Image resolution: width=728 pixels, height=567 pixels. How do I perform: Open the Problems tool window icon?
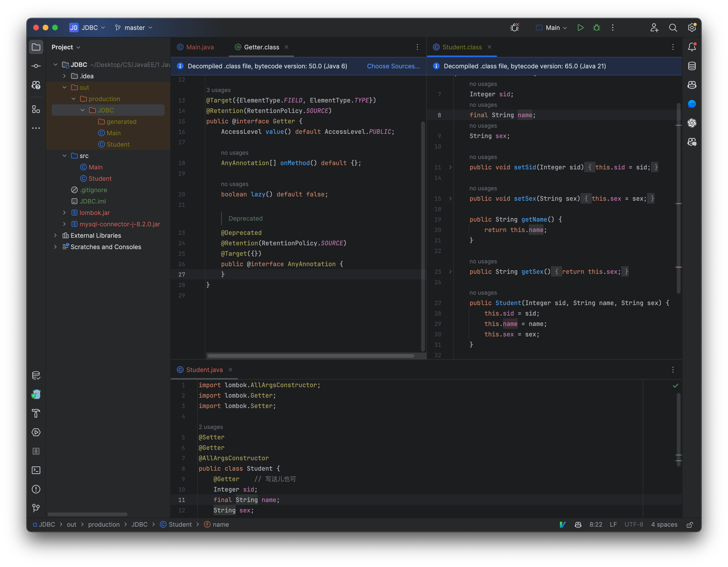coord(36,489)
